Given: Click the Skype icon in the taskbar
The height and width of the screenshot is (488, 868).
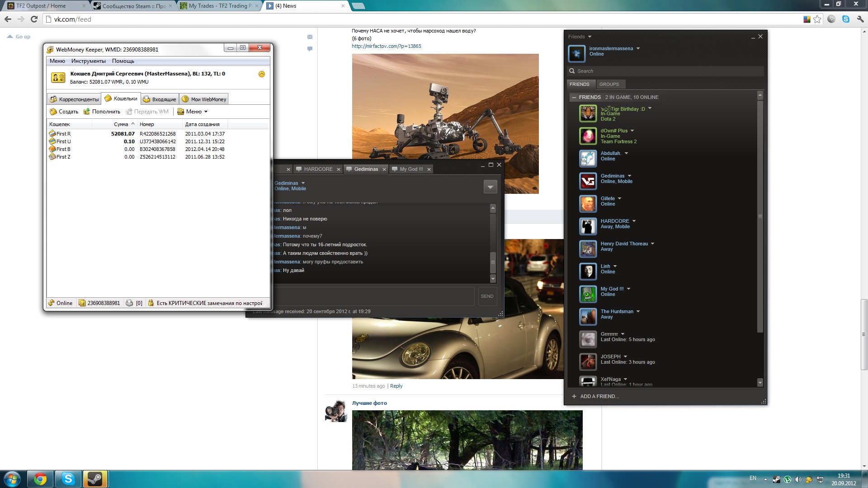Looking at the screenshot, I should [x=68, y=479].
